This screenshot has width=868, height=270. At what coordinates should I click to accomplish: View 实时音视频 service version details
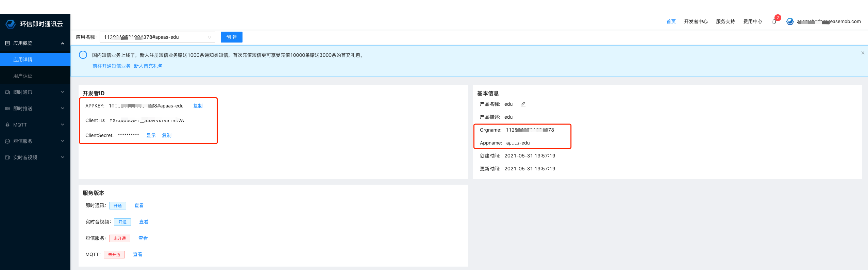tap(144, 222)
